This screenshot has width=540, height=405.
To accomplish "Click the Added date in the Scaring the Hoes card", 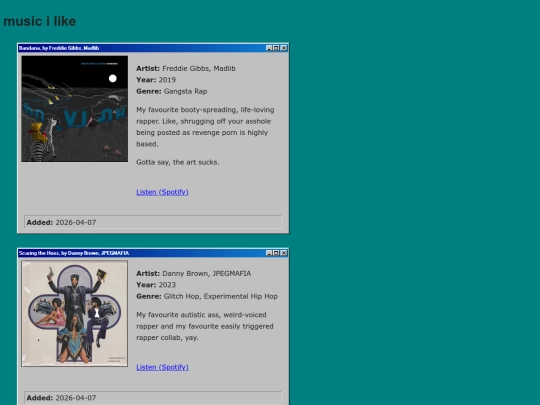I will click(x=75, y=398).
